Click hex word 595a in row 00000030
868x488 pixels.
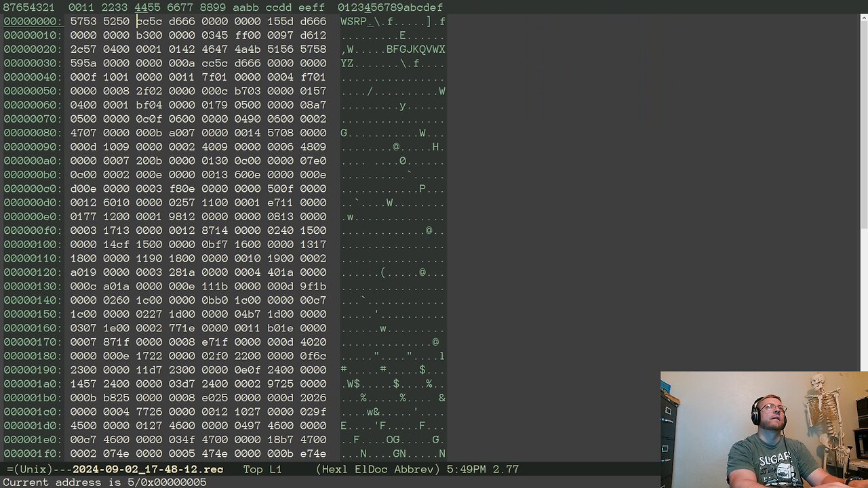(83, 63)
